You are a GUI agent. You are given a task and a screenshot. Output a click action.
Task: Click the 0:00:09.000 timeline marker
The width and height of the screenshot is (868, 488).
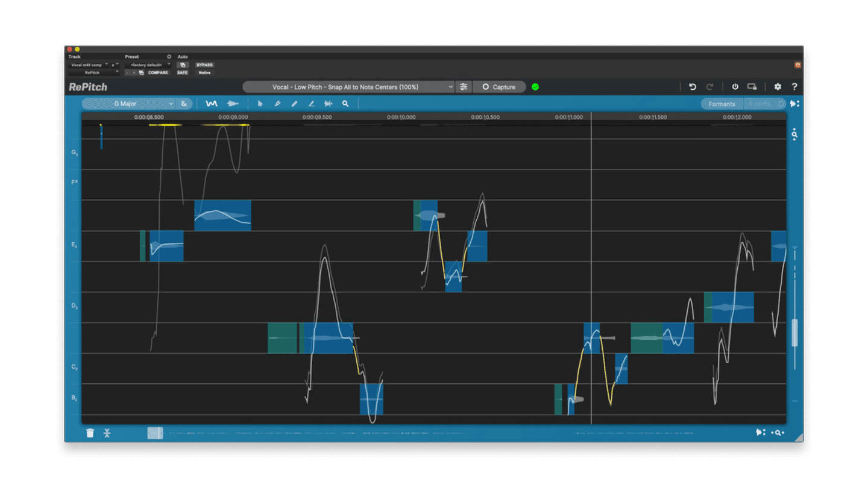coord(233,117)
